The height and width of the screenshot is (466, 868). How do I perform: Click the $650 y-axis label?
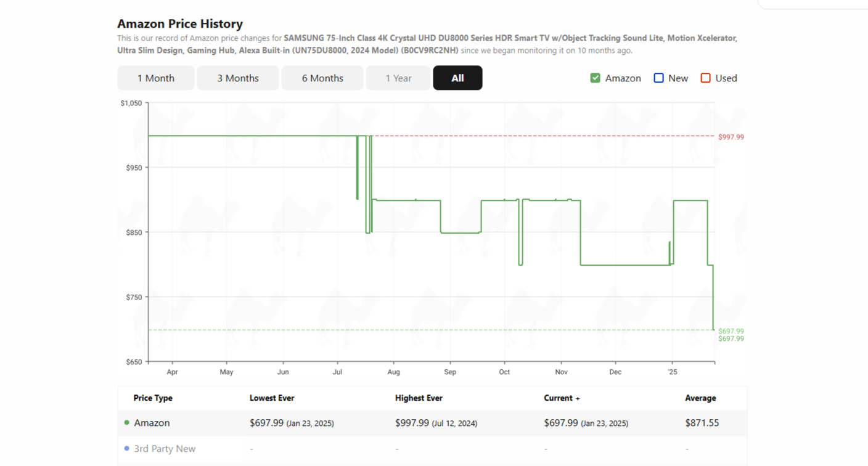134,362
